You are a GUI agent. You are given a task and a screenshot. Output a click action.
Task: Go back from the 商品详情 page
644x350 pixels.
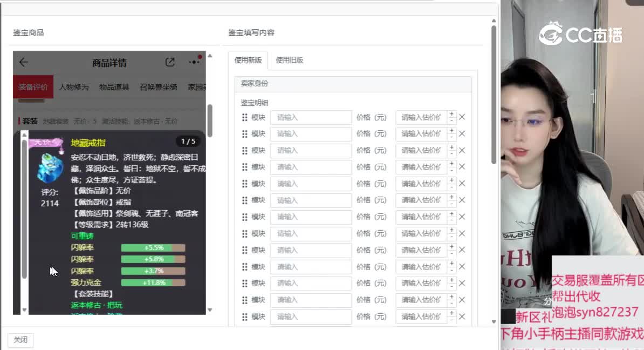(x=23, y=62)
